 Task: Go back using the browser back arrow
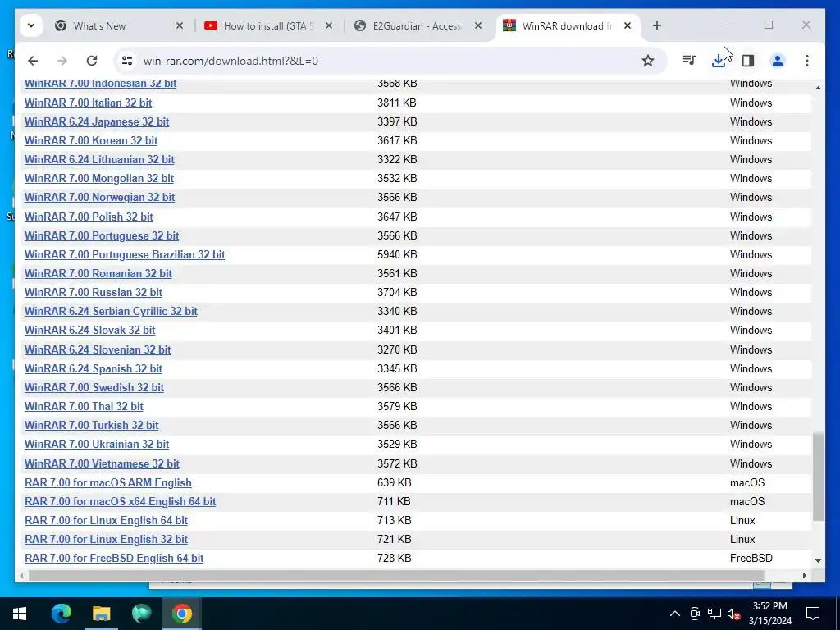tap(33, 61)
